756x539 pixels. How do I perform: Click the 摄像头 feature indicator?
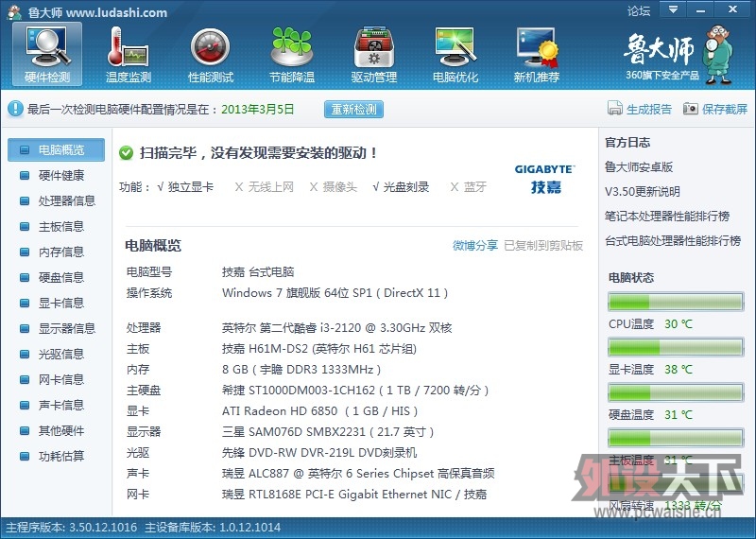pyautogui.click(x=334, y=186)
